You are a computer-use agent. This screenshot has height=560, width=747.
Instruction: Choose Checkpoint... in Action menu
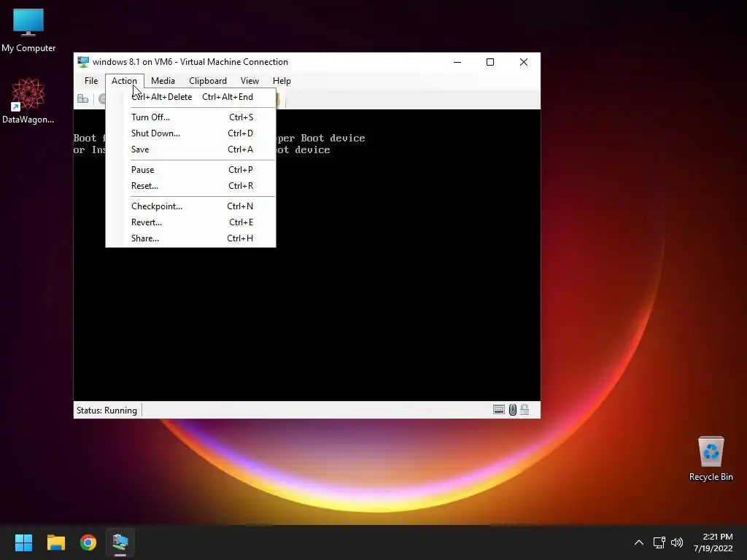(190, 206)
